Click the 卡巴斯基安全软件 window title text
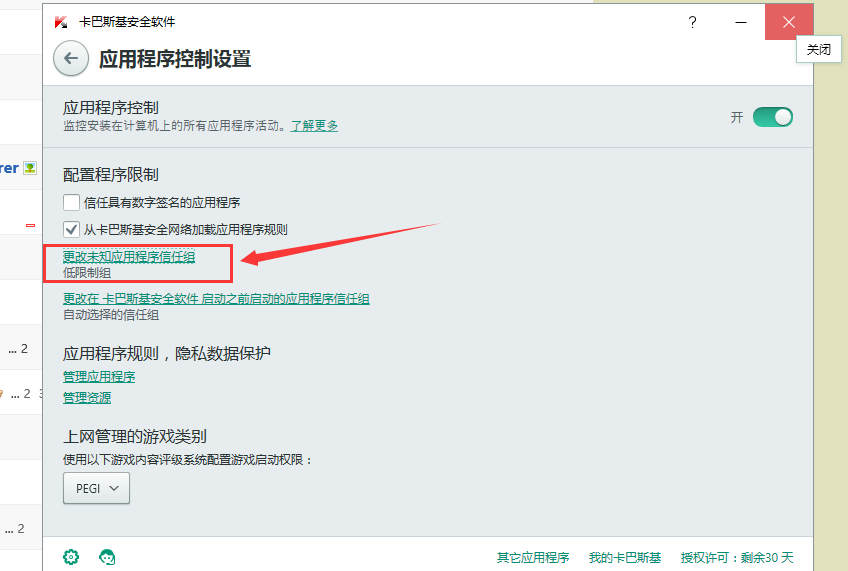This screenshot has width=848, height=571. pyautogui.click(x=127, y=22)
